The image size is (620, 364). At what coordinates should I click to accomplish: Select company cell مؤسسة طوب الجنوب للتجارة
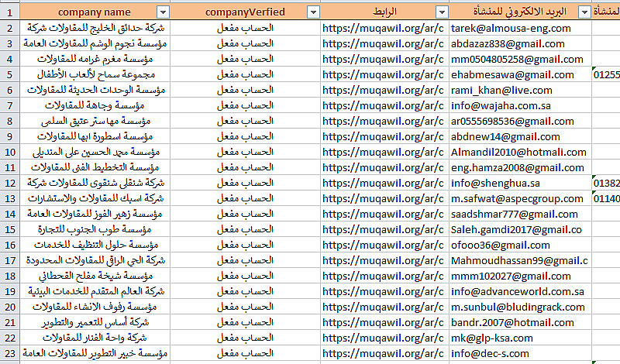pyautogui.click(x=95, y=229)
